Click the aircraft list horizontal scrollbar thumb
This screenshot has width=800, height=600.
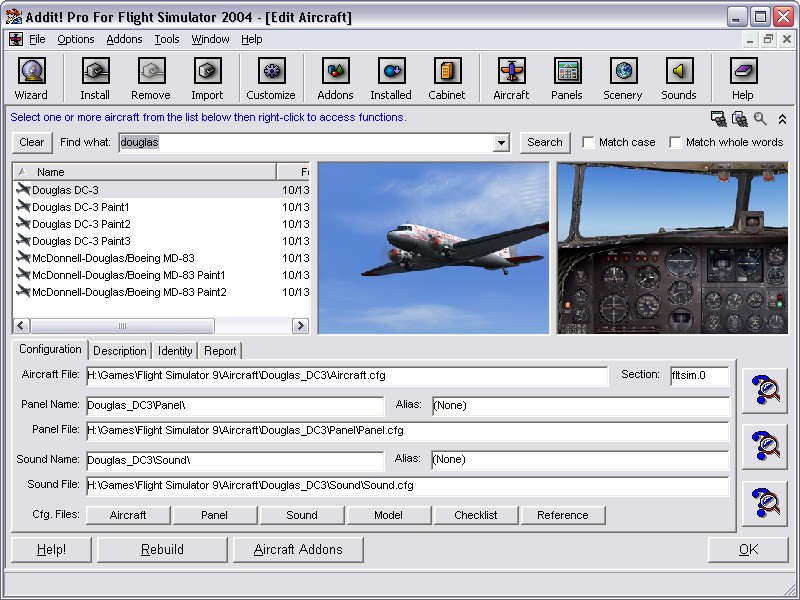[122, 326]
